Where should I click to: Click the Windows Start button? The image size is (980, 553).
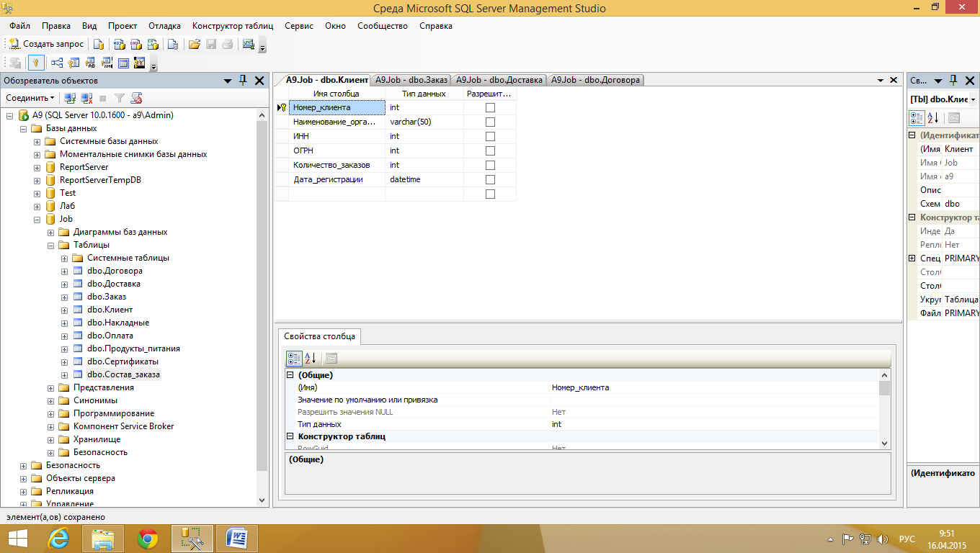point(17,538)
